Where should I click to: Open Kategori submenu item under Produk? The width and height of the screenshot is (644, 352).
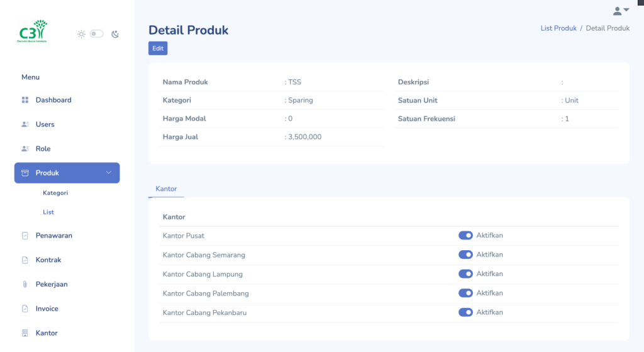click(x=55, y=193)
